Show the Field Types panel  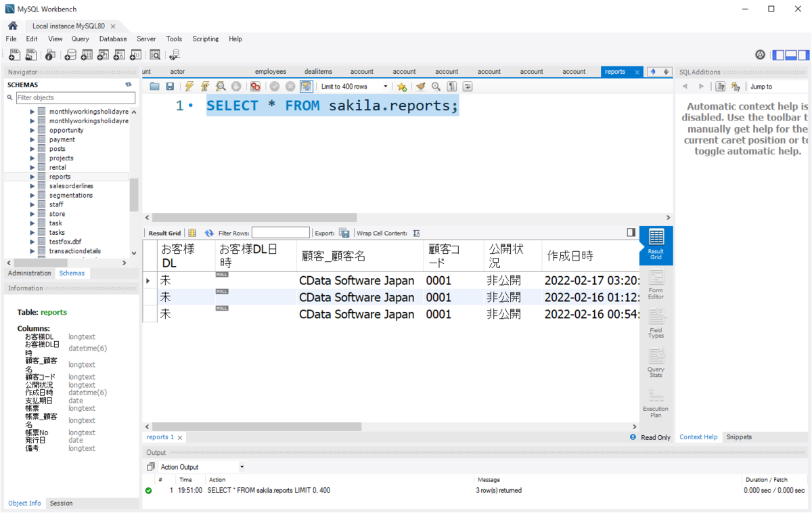[656, 323]
